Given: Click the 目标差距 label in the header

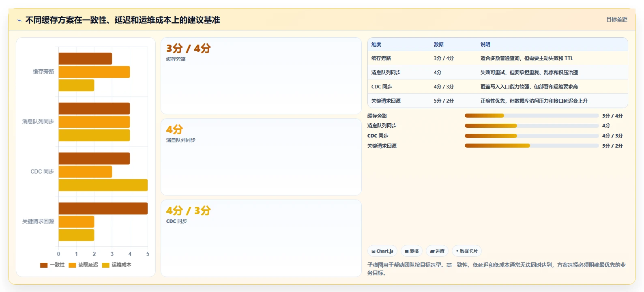Looking at the screenshot, I should point(616,19).
